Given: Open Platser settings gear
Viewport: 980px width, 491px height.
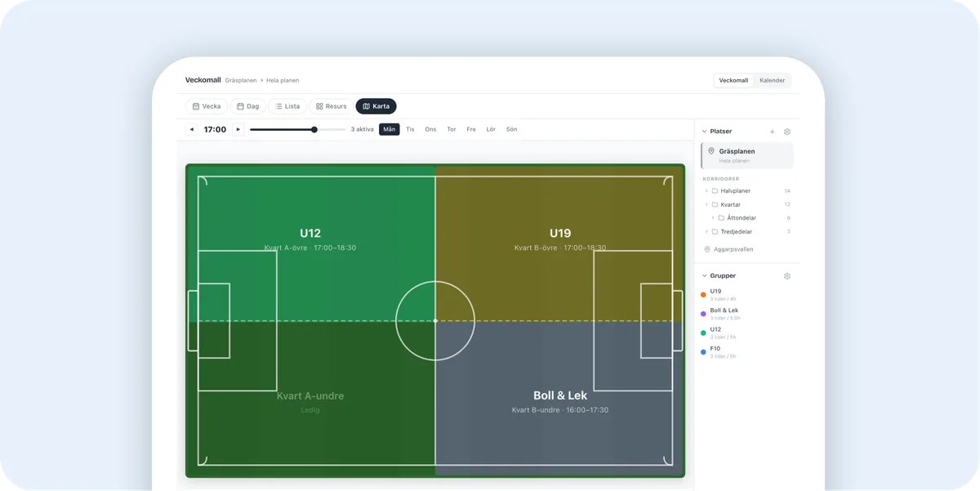Looking at the screenshot, I should pos(787,132).
